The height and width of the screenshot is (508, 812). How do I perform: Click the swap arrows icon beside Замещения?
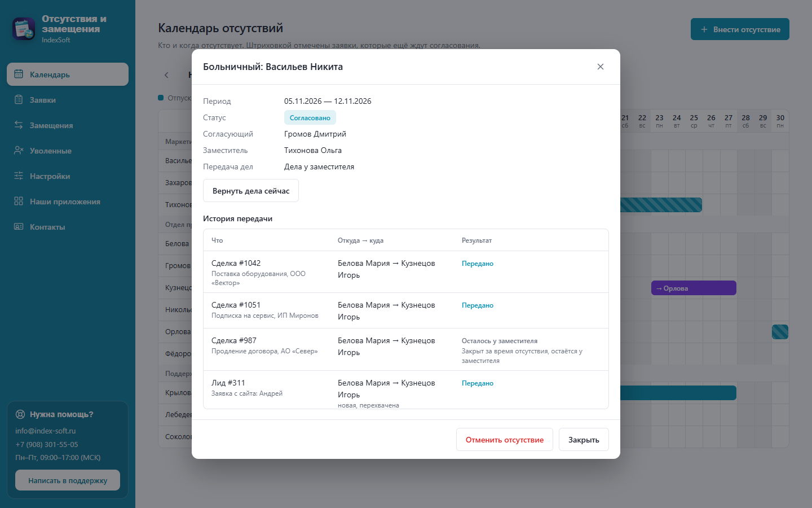[x=19, y=125]
